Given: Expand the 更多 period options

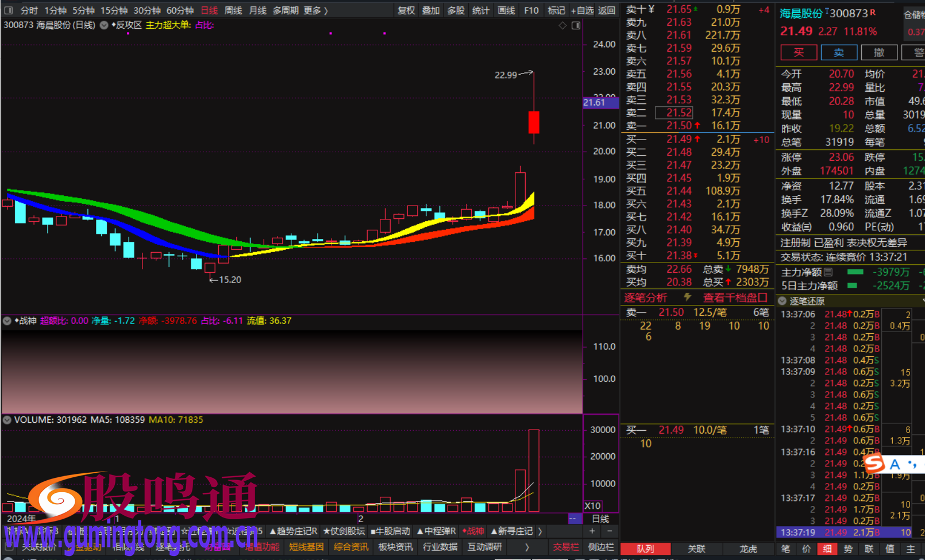Looking at the screenshot, I should 315,10.
